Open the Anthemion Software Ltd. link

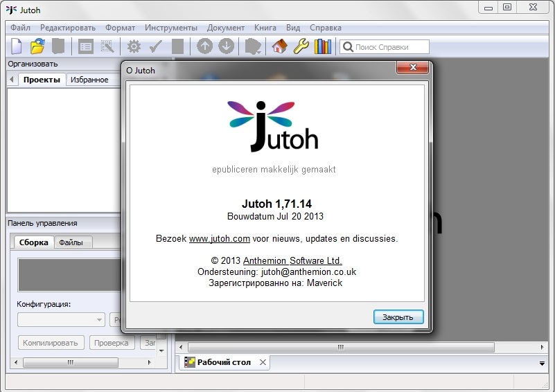(292, 260)
